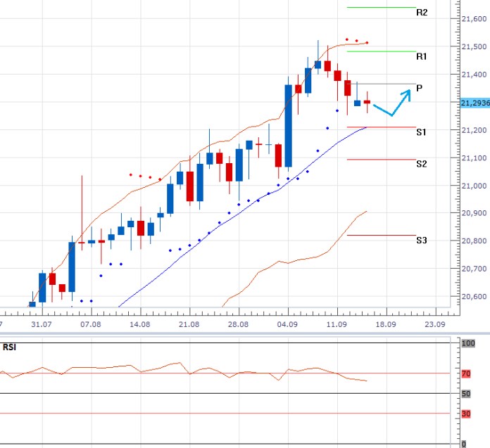
Task: Click the 21,600 price axis label
Action: 474,19
